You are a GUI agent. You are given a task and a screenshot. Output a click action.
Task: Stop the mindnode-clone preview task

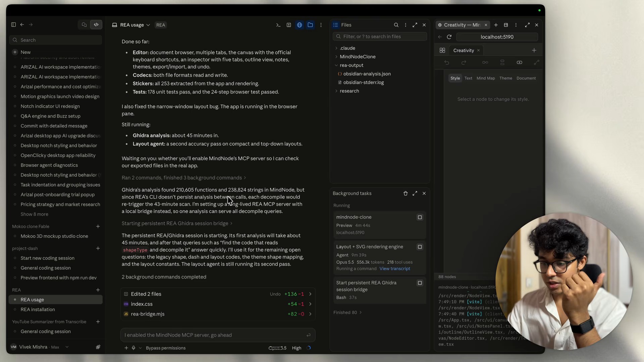tap(420, 217)
